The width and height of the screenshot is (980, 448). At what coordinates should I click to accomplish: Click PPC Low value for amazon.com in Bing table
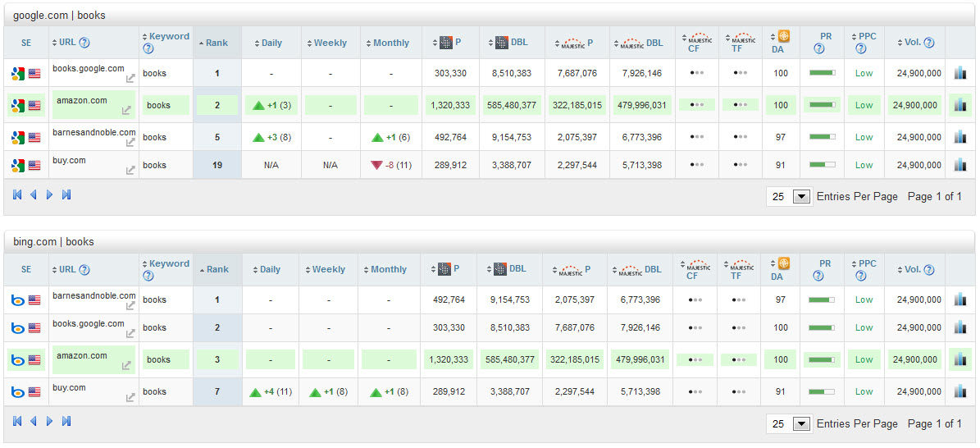point(864,359)
